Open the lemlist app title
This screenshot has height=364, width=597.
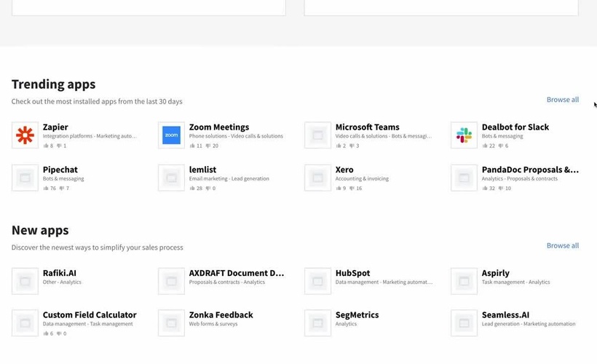(202, 170)
